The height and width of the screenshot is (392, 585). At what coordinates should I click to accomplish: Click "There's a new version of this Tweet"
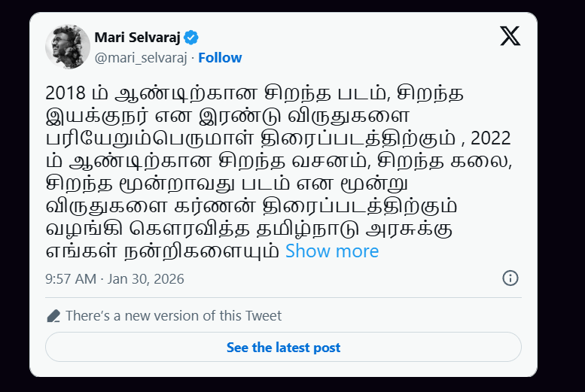173,316
